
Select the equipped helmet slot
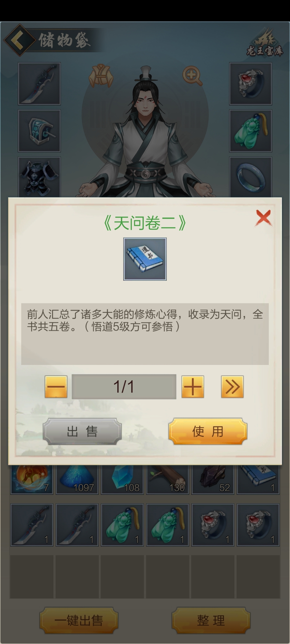click(x=39, y=131)
